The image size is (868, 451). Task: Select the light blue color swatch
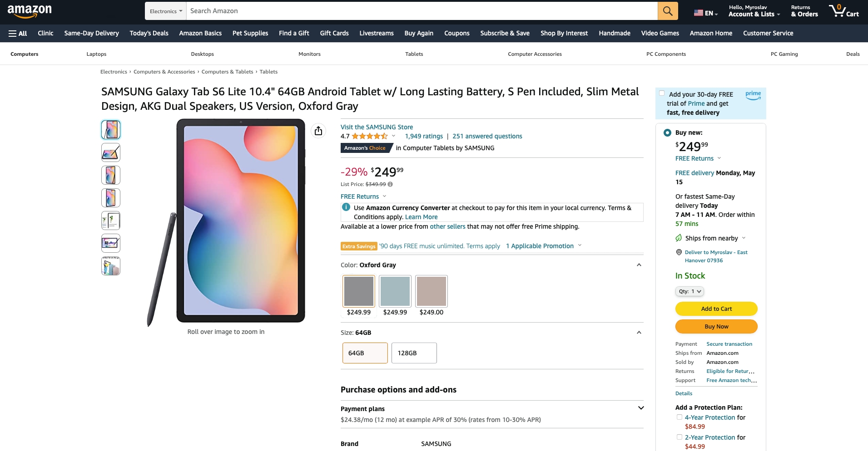pyautogui.click(x=395, y=291)
